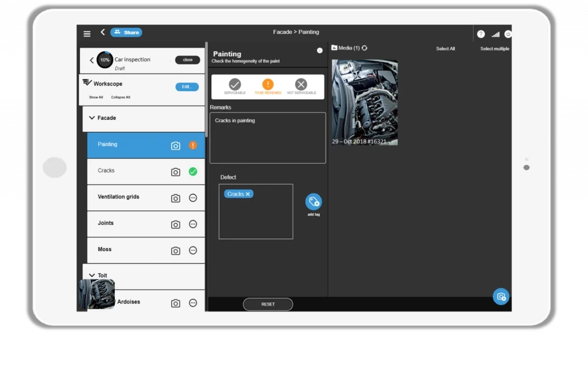This screenshot has width=588, height=366.
Task: Click the add photo floating button
Action: (501, 297)
